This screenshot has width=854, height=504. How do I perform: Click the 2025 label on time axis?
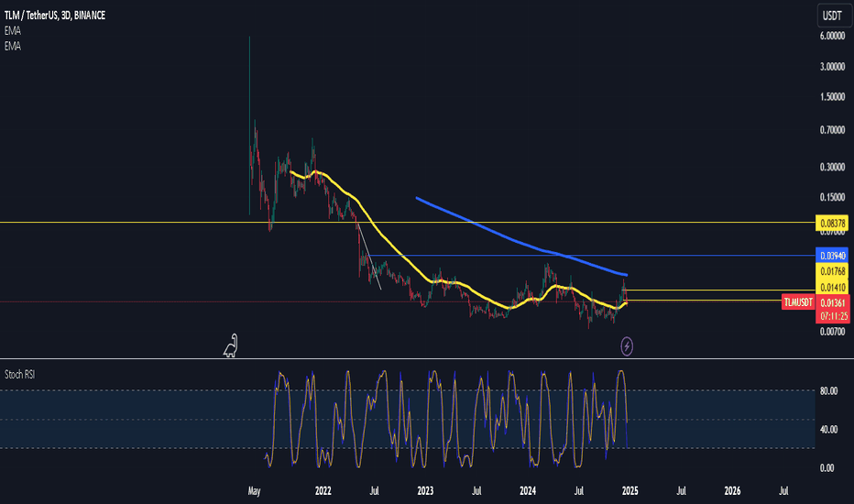point(630,491)
